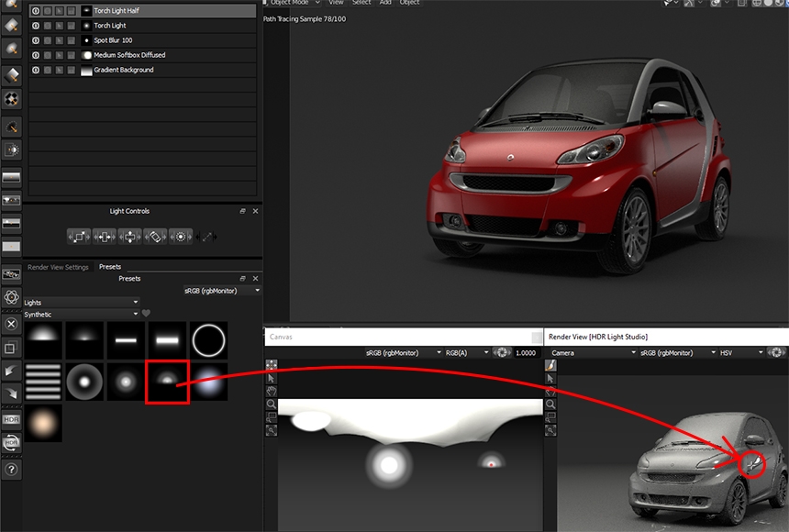The image size is (789, 532).
Task: Click the HDR render button icon
Action: coord(11,419)
